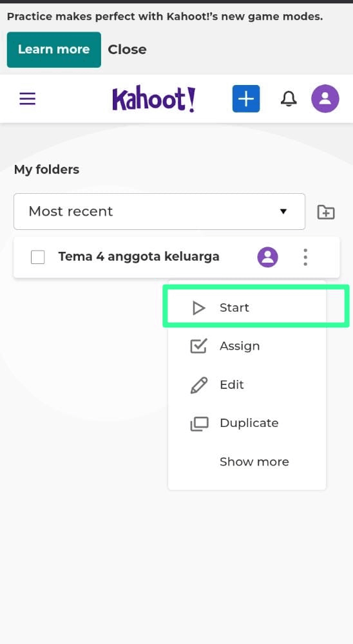Expand the Most recent sort dropdown
This screenshot has width=353, height=644.
pyautogui.click(x=160, y=211)
